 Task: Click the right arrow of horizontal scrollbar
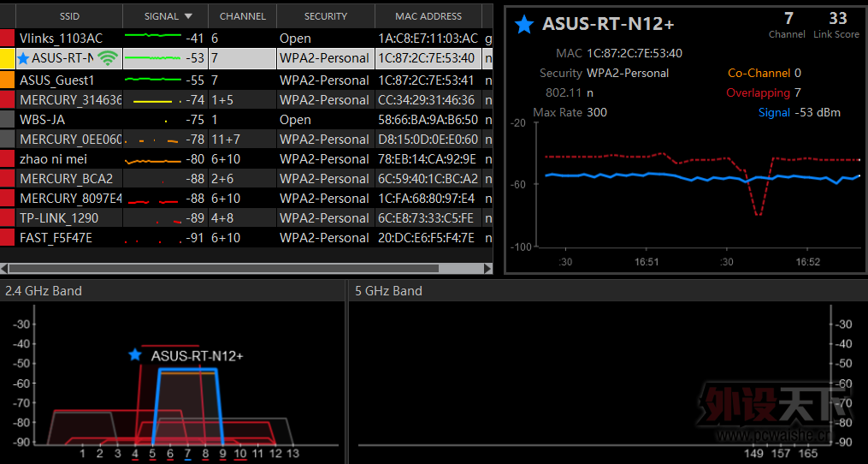487,268
